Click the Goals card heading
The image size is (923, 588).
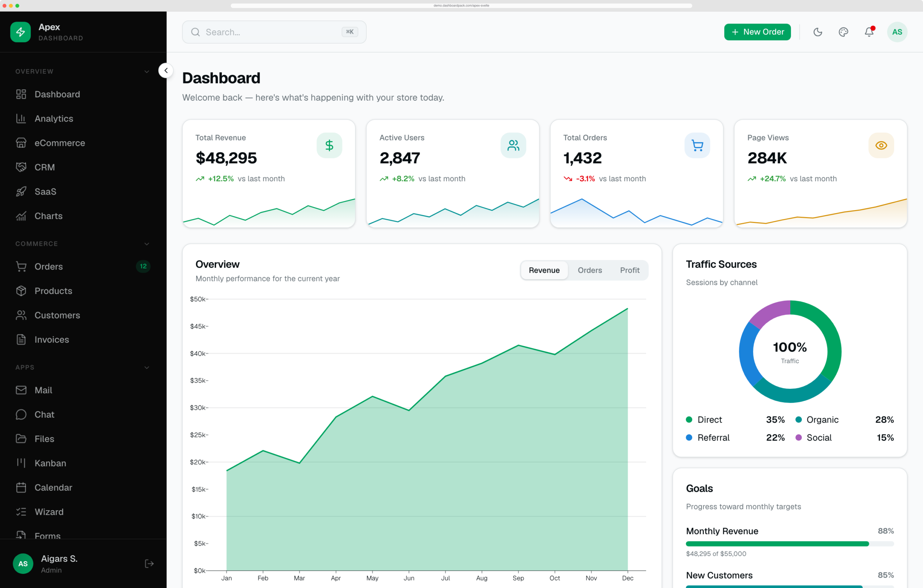tap(699, 489)
